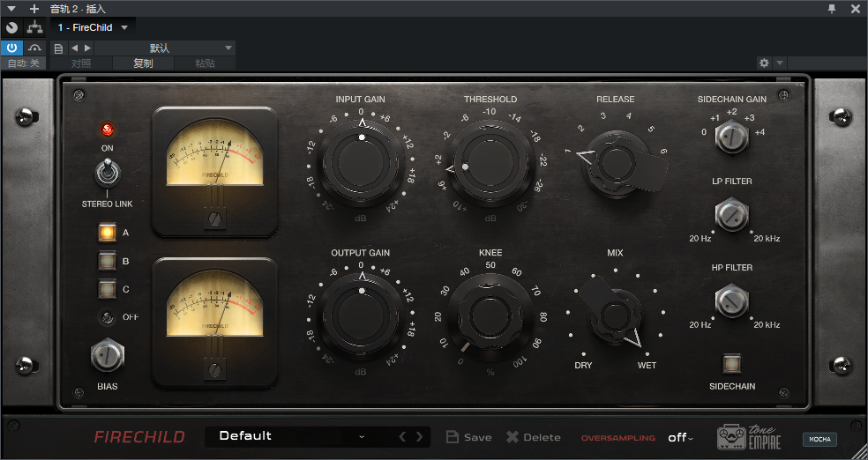The image size is (868, 460).
Task: Click the 复制 copy button
Action: pos(143,63)
